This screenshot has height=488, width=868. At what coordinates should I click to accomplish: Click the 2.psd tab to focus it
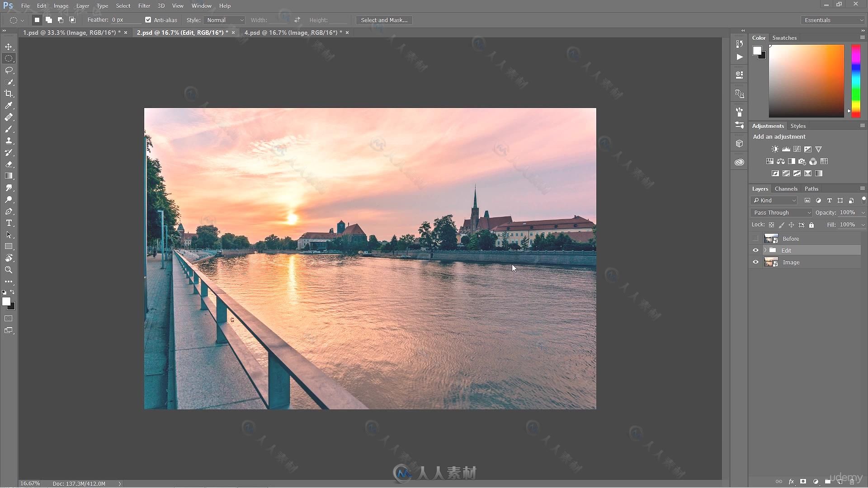183,32
